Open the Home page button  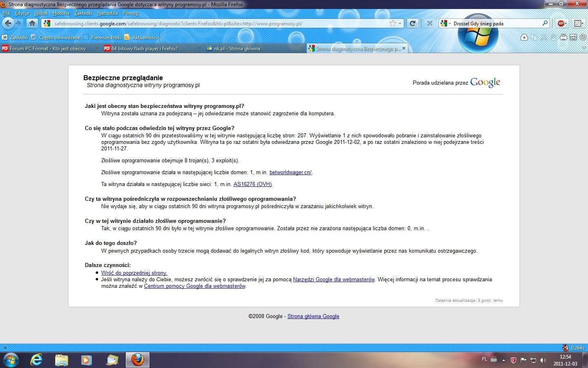pyautogui.click(x=32, y=23)
